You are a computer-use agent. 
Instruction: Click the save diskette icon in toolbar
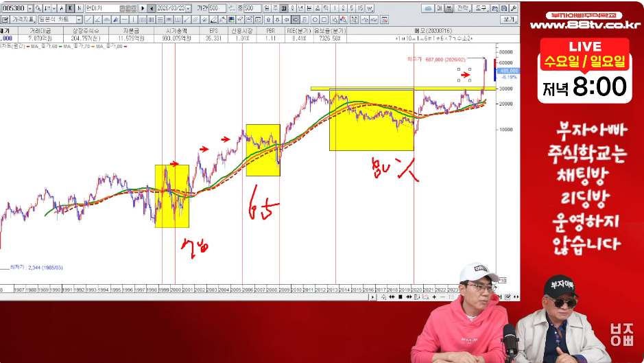point(503,8)
